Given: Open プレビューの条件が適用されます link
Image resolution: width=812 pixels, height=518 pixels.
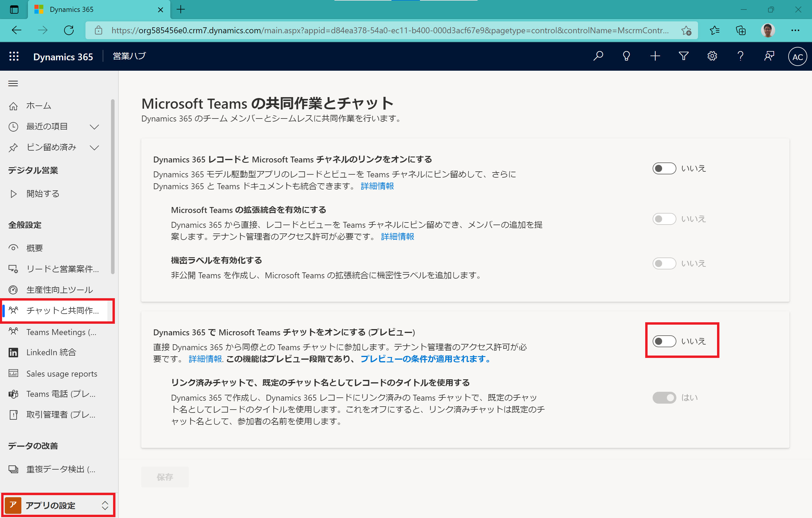Looking at the screenshot, I should click(x=425, y=359).
